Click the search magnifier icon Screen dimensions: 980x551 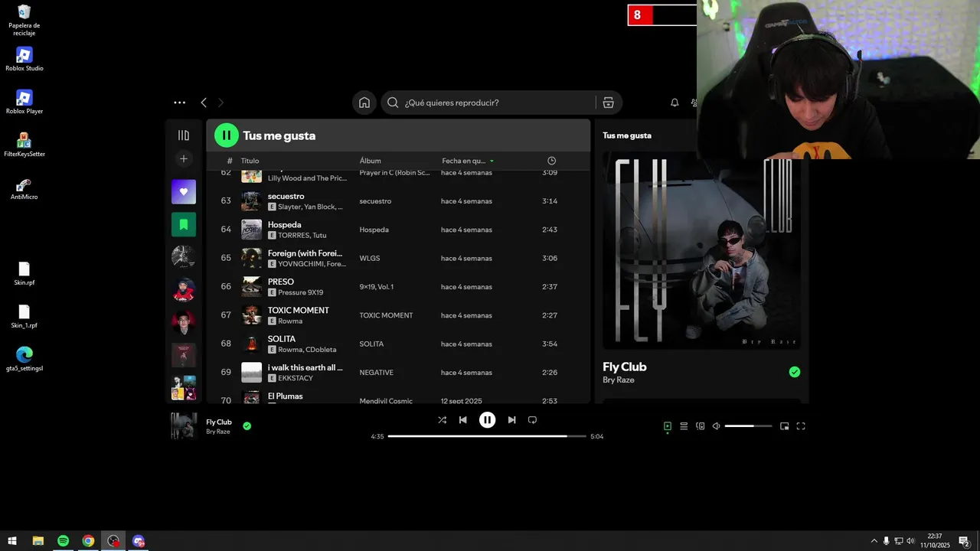click(393, 103)
